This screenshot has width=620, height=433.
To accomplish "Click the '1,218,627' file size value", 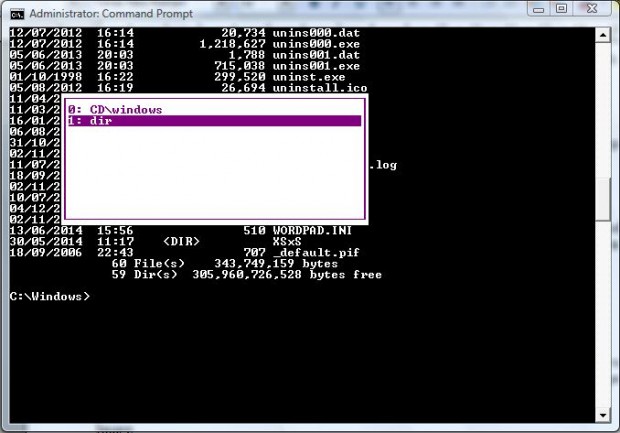I will pos(232,44).
